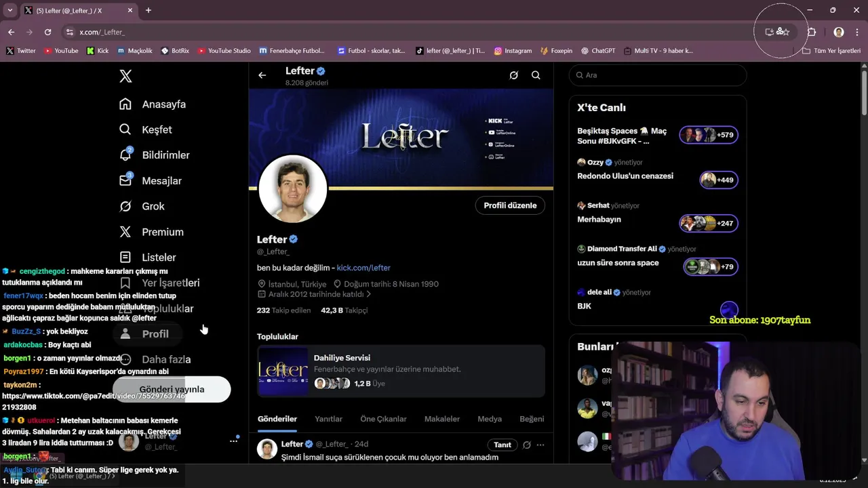Click Grok icon on first post
The height and width of the screenshot is (488, 868).
(x=527, y=445)
